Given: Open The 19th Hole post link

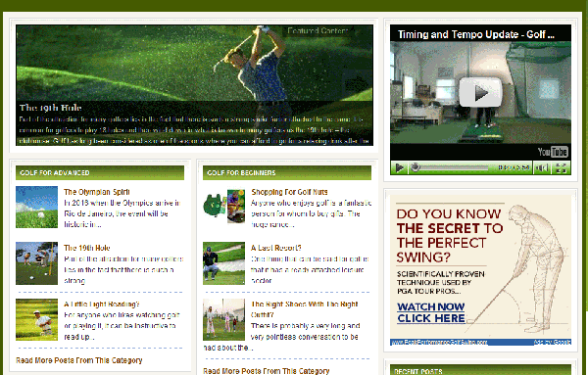Looking at the screenshot, I should click(x=87, y=248).
